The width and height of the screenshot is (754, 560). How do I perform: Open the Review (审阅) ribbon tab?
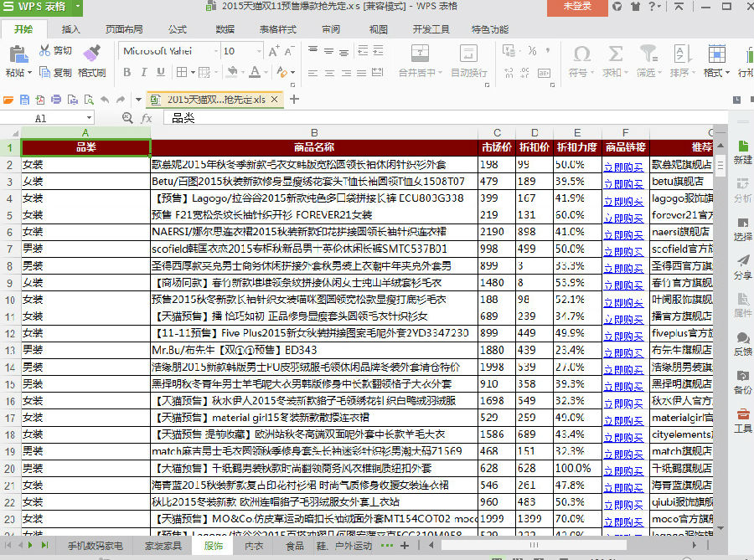(331, 29)
